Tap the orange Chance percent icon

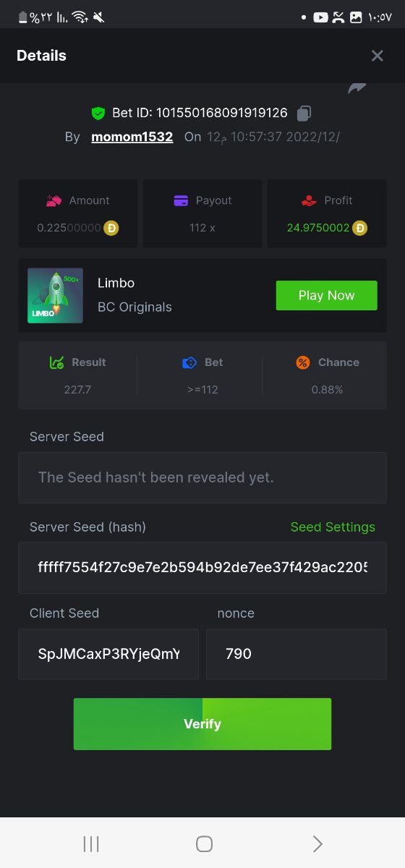(303, 362)
